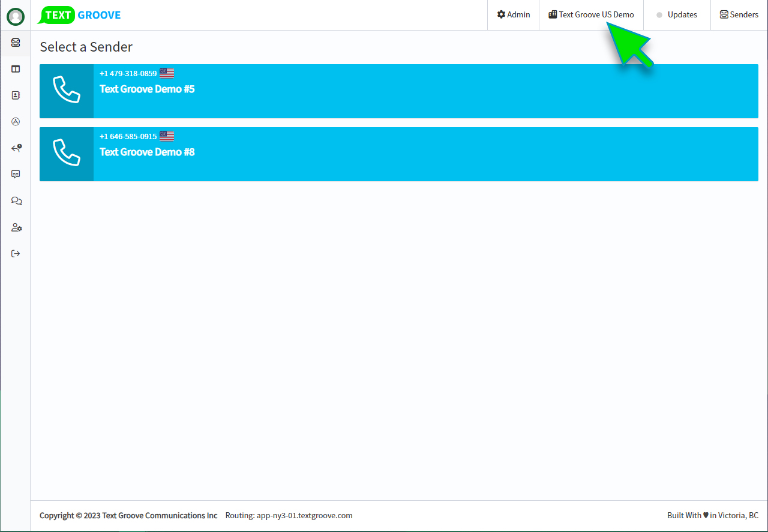The width and height of the screenshot is (768, 532).
Task: Click the phone number +1 646-585-0915
Action: pos(128,136)
